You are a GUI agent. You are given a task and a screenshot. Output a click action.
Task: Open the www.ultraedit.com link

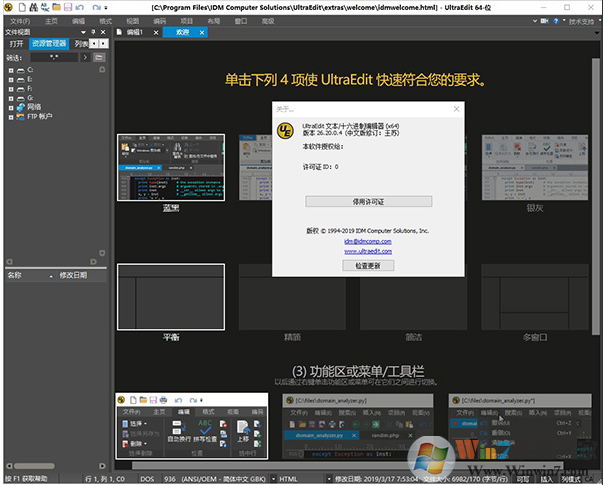pyautogui.click(x=367, y=252)
